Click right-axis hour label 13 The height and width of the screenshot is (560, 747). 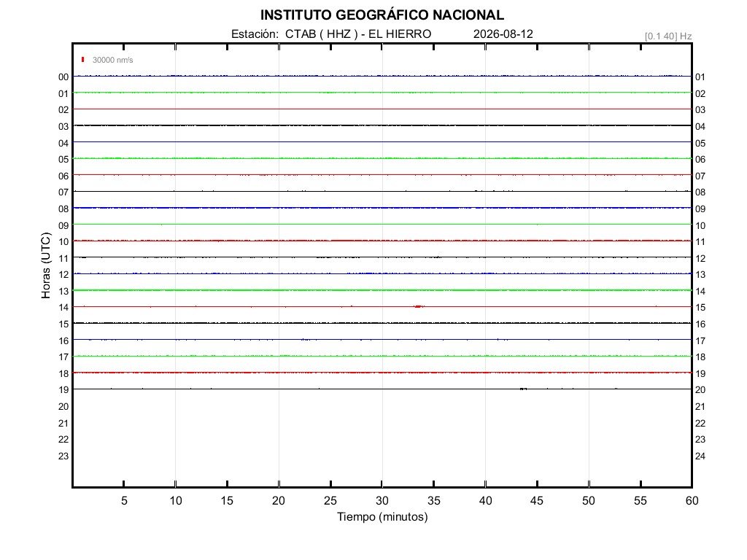[700, 275]
